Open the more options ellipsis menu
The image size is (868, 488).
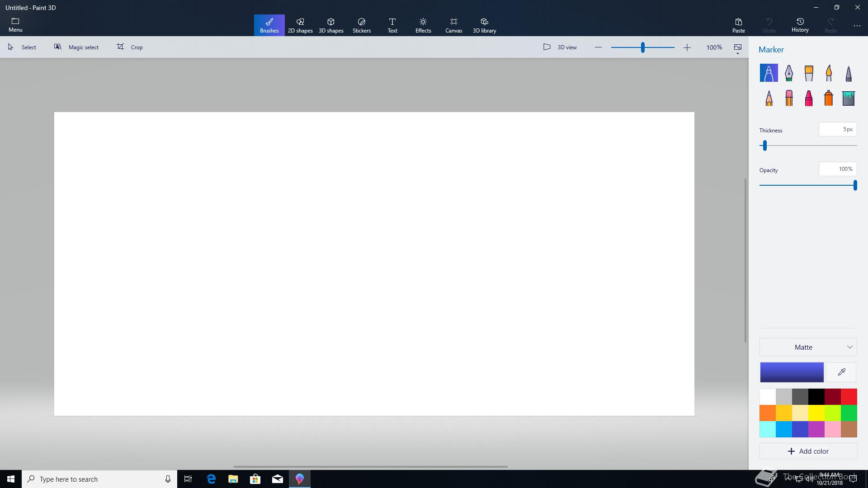pyautogui.click(x=857, y=26)
